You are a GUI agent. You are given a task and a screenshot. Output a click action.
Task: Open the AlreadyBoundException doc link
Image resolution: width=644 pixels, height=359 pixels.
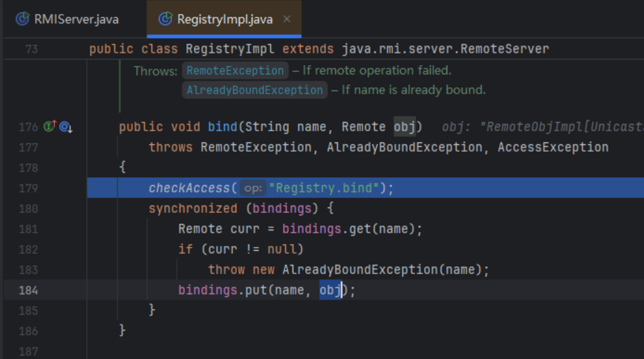tap(254, 90)
